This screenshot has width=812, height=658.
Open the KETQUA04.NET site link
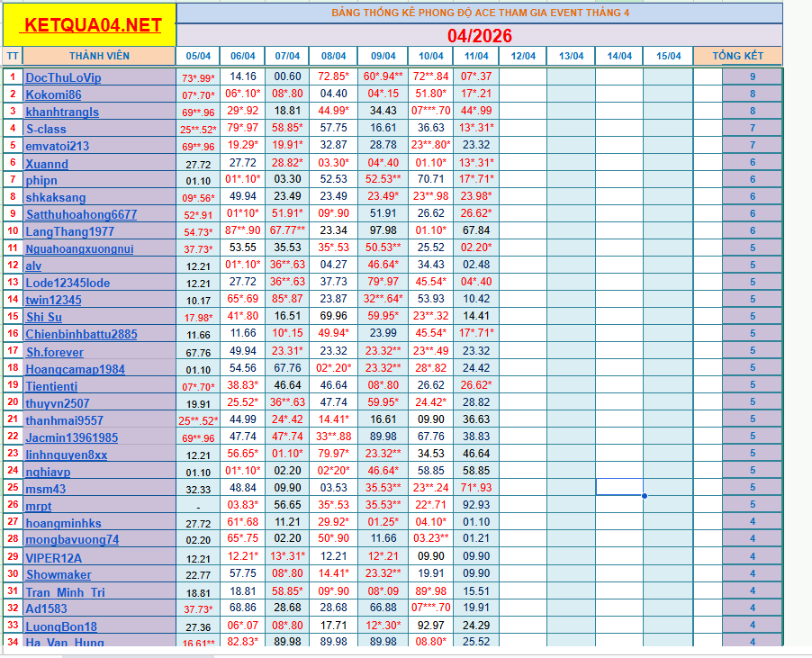(x=93, y=25)
